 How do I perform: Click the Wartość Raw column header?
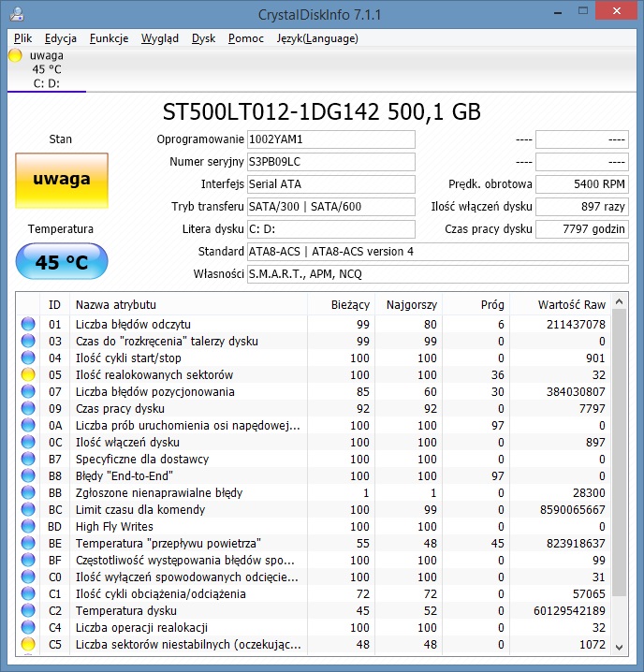coord(561,305)
